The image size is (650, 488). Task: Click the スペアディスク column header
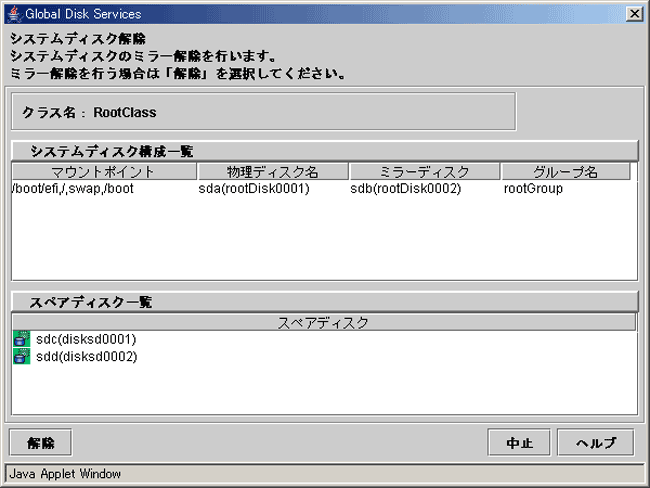coord(324,322)
